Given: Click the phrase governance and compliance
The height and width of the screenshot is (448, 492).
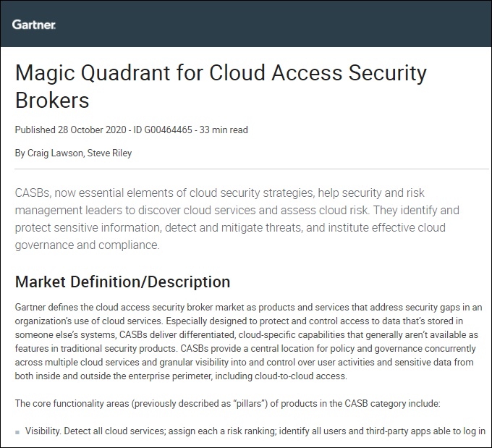Looking at the screenshot, I should click(87, 245).
